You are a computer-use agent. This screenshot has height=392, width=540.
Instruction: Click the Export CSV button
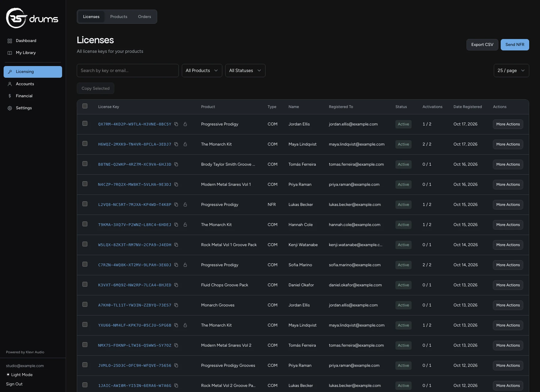[x=482, y=45]
